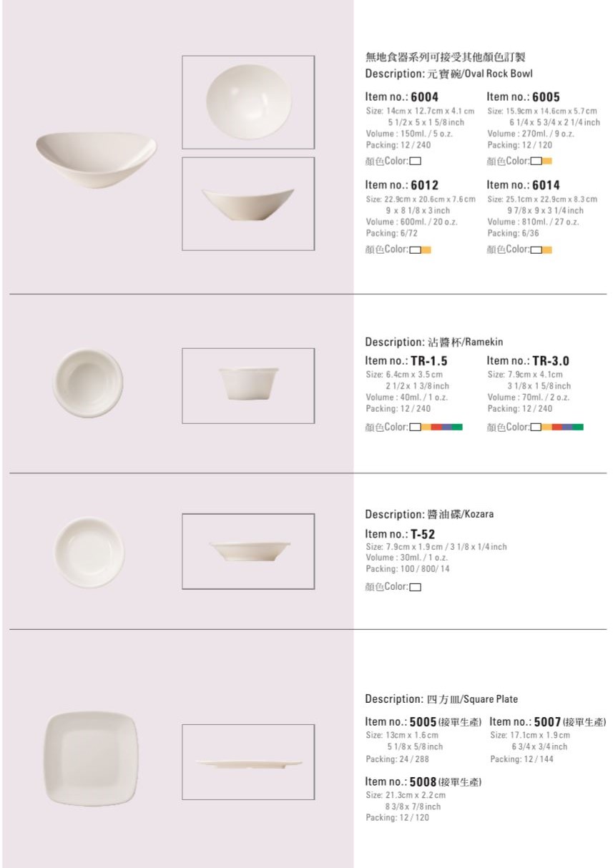613x868 pixels.
Task: Select the ramekin side-view framed image
Action: pos(248,385)
